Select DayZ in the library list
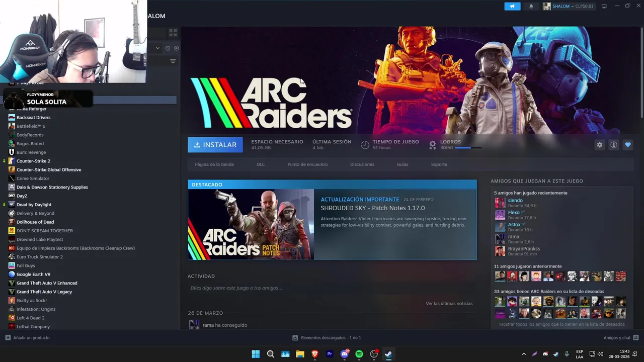644x362 pixels. coord(22,196)
